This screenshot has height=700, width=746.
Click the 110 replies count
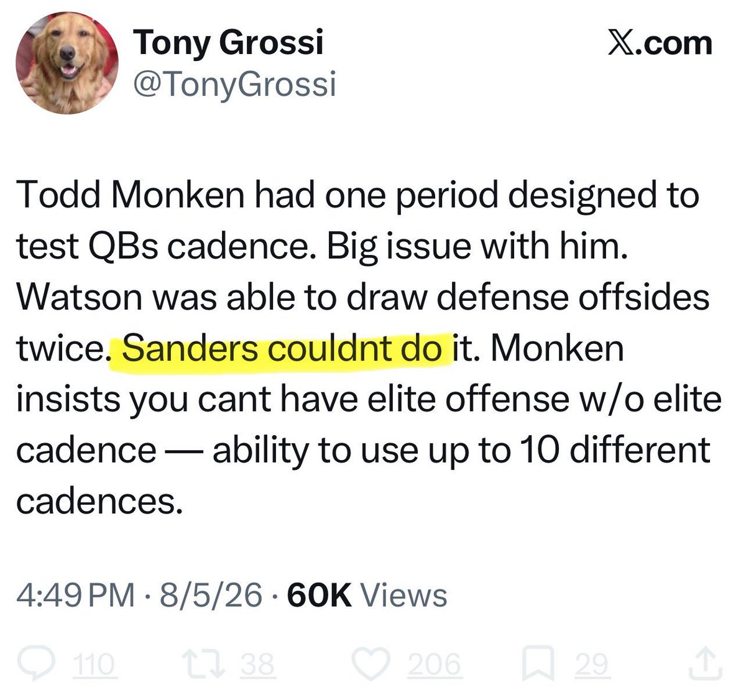[x=95, y=665]
